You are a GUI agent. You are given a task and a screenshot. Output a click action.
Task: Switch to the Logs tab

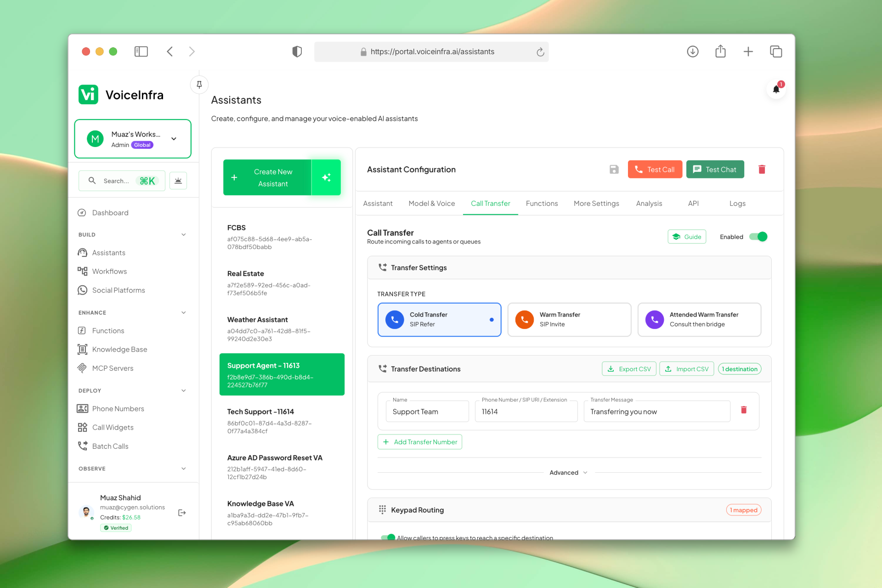coord(737,204)
